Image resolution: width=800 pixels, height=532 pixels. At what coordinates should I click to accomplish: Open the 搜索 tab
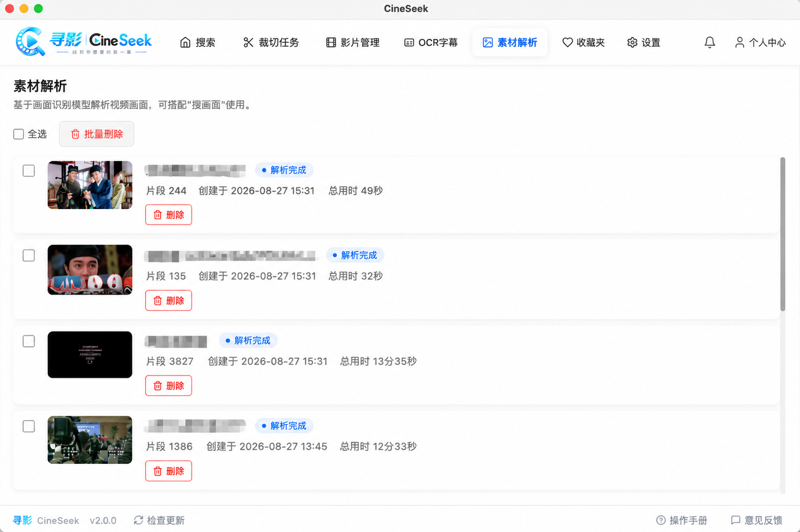point(198,43)
